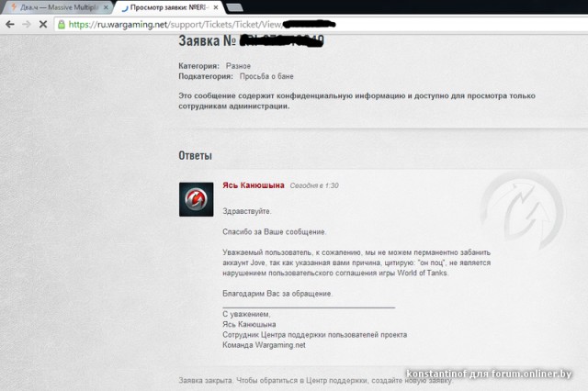Screen dimensions: 588x391
Task: Click the greeting text Здравствуйте.
Action: [247, 211]
